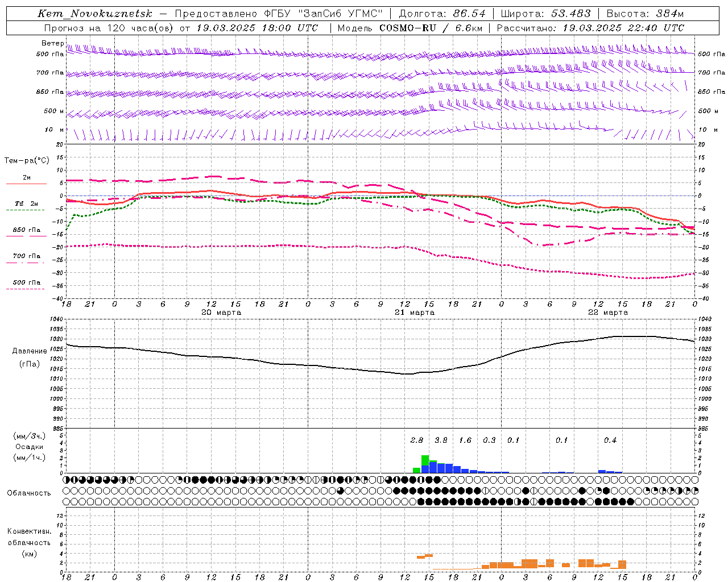Click the 'Td 2м' dew point legend entry
Screen dimensions: 728x582
tap(27, 203)
